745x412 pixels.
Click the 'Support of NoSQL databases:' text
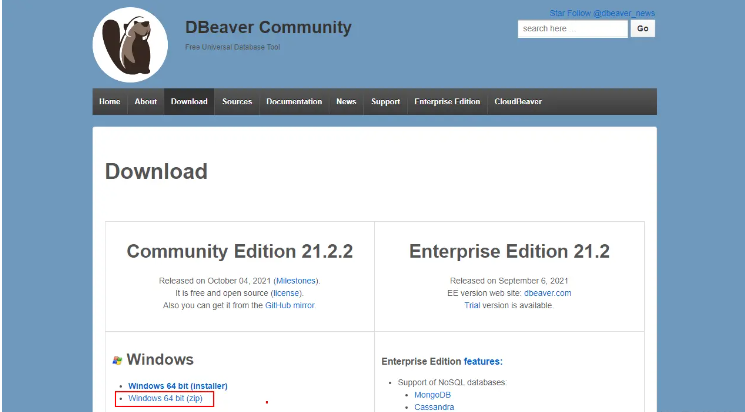(x=452, y=382)
